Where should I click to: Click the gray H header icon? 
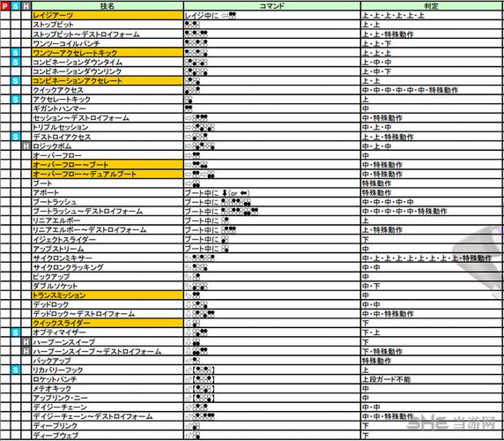[26, 6]
